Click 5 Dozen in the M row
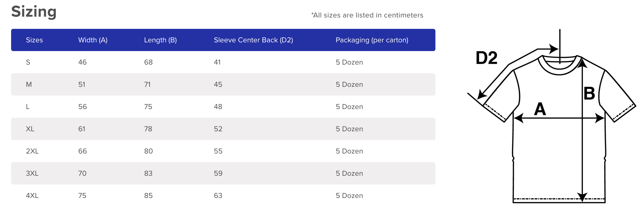 pyautogui.click(x=349, y=84)
